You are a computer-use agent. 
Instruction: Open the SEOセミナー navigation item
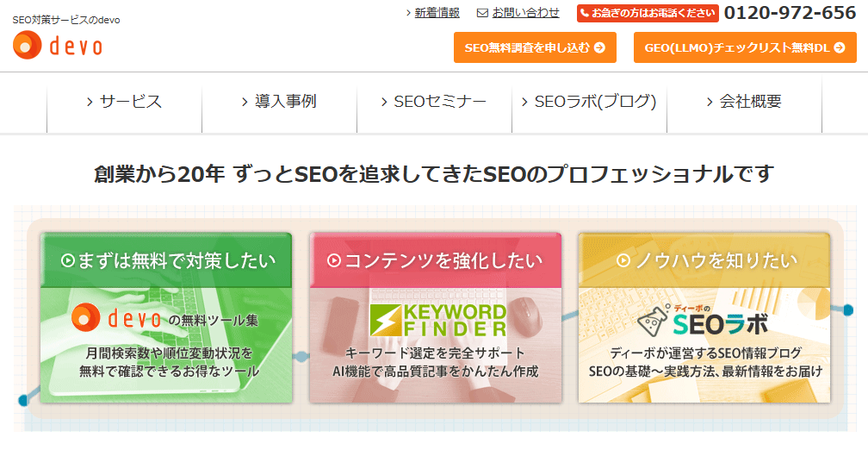[434, 102]
